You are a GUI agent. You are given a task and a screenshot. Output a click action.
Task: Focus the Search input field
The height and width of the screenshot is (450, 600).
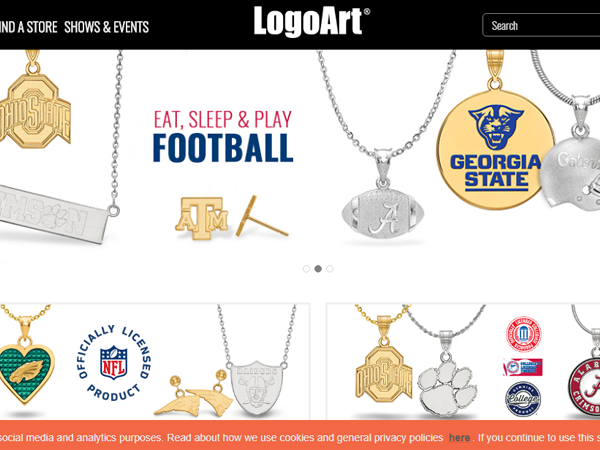[541, 25]
